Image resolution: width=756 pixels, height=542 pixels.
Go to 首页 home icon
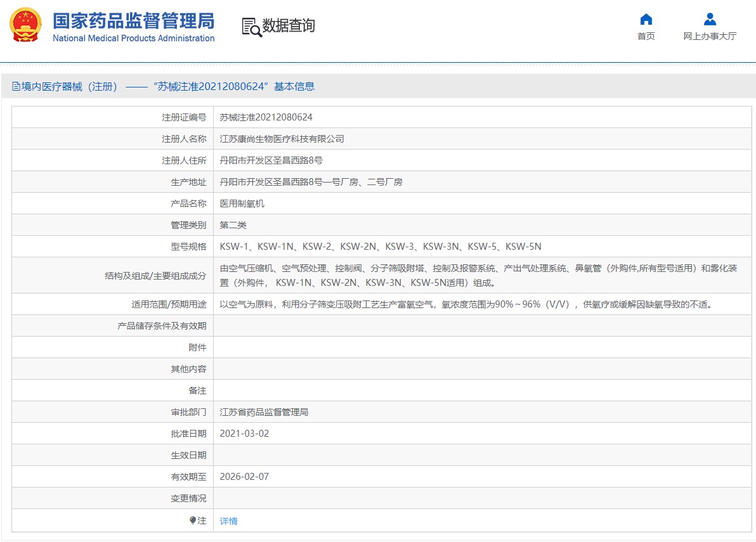point(646,19)
